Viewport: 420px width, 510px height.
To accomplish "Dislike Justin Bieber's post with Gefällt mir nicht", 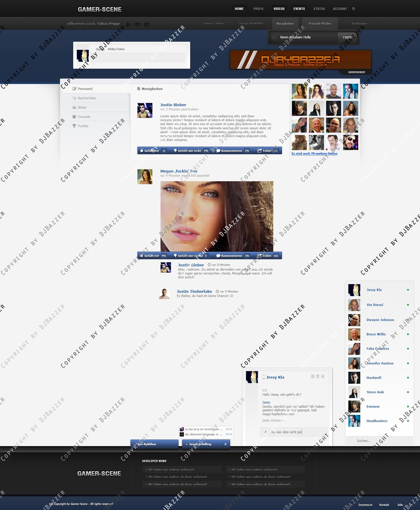I will tap(189, 151).
